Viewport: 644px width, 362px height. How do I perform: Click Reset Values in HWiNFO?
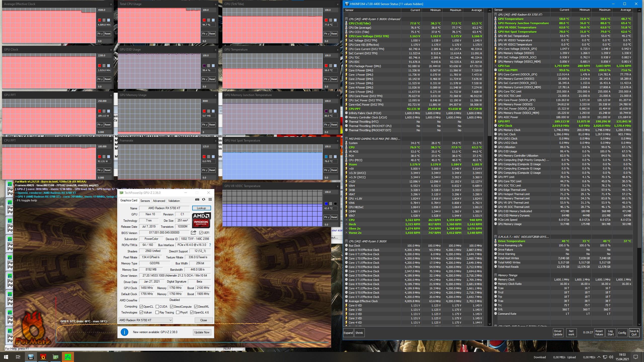click(x=599, y=333)
